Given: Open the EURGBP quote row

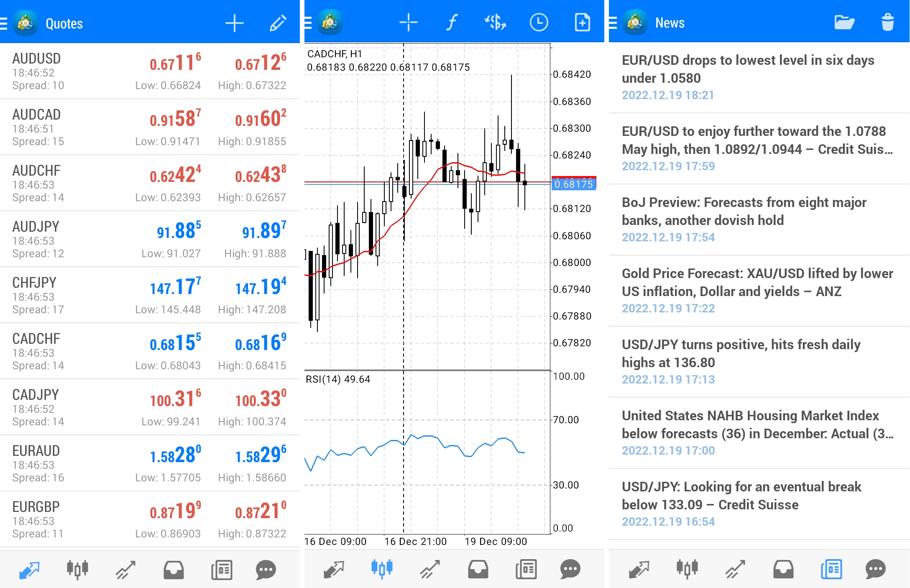Looking at the screenshot, I should coord(150,519).
